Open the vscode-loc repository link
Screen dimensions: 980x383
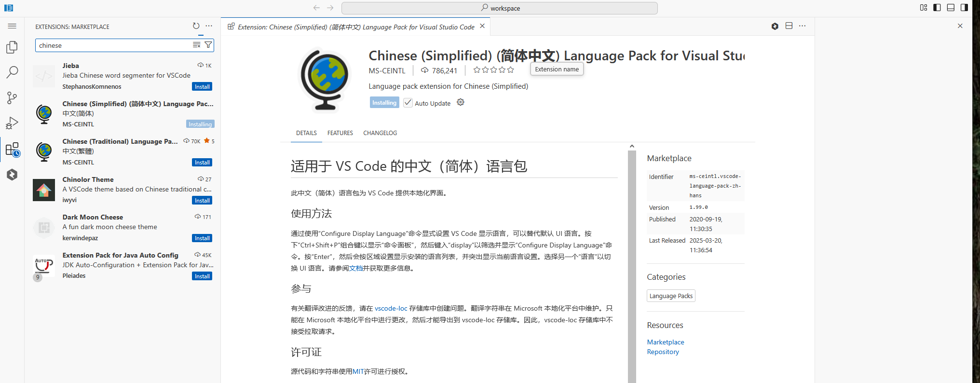[391, 308]
